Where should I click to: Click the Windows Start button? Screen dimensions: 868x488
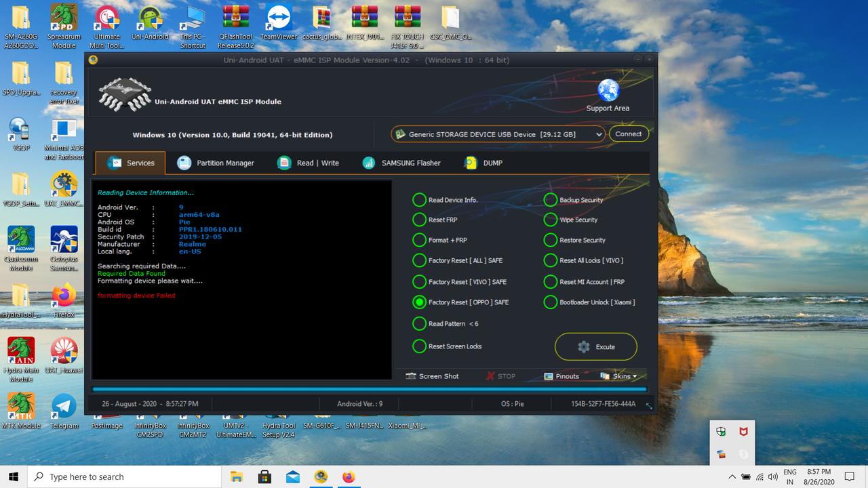[x=14, y=476]
